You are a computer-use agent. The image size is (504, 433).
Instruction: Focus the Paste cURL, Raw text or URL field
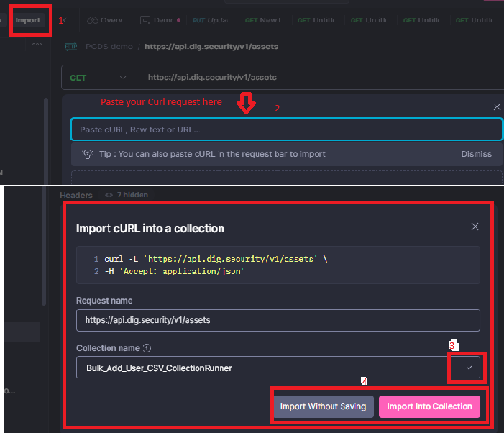point(286,129)
